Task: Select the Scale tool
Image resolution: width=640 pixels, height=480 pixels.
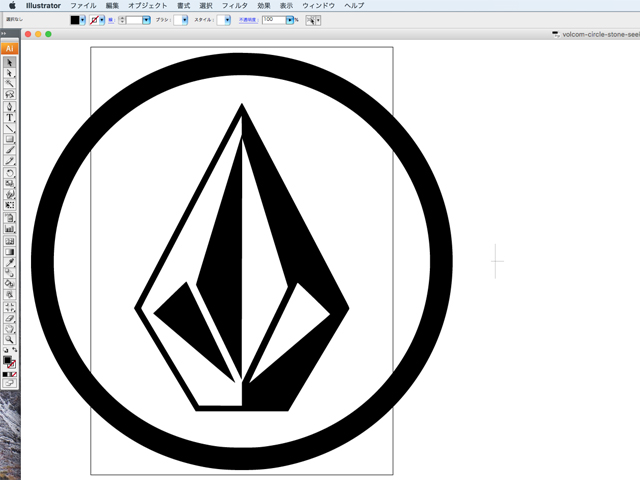Action: pos(9,184)
